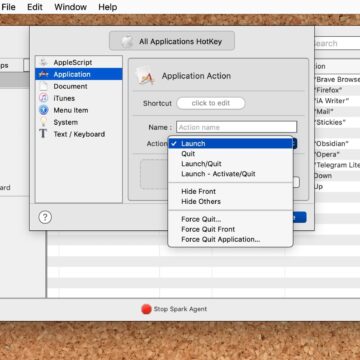
Task: Click the "Down" row in background list
Action: pos(337,176)
